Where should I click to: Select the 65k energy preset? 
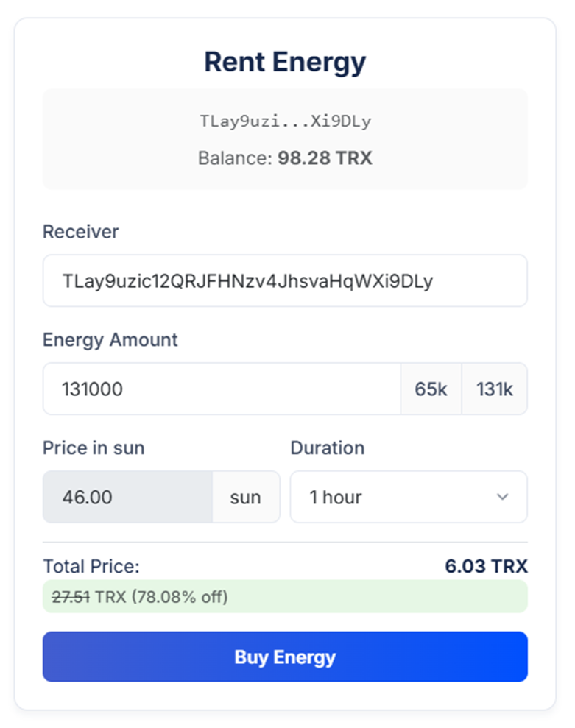pyautogui.click(x=431, y=389)
